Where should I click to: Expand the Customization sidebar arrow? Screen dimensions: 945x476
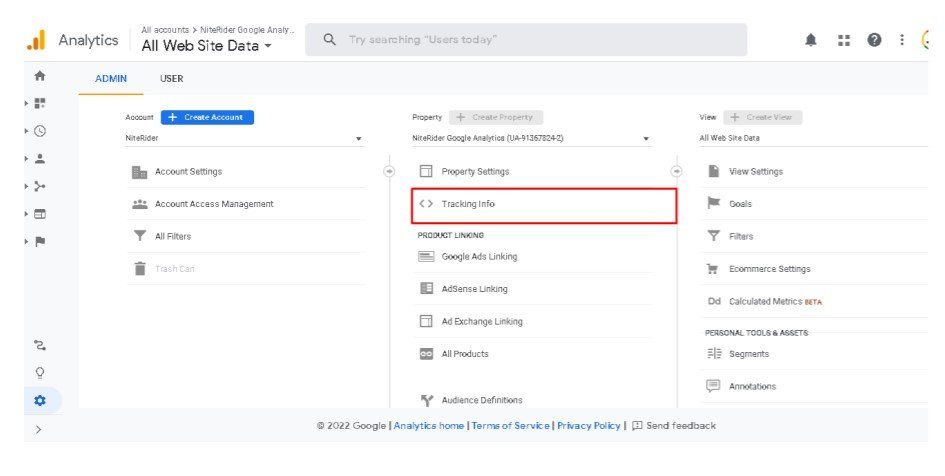[27, 104]
